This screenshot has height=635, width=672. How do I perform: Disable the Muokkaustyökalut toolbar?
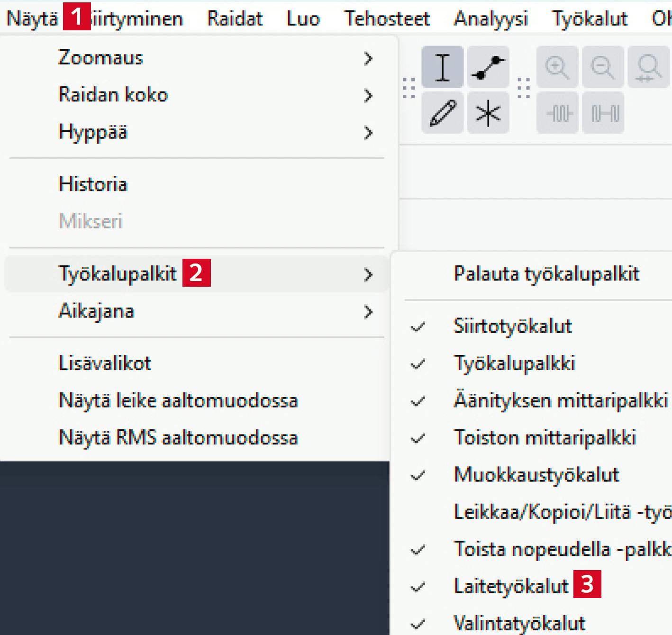click(x=536, y=475)
